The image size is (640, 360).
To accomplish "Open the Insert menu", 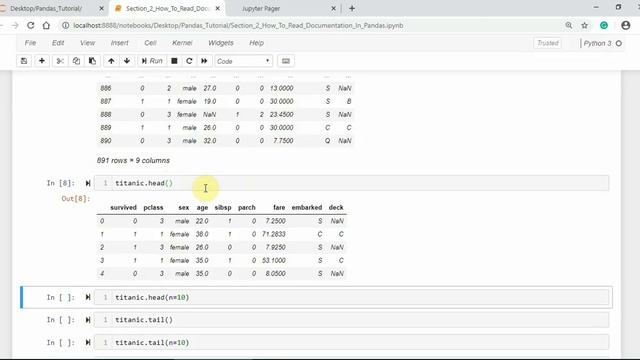I will 119,43.
